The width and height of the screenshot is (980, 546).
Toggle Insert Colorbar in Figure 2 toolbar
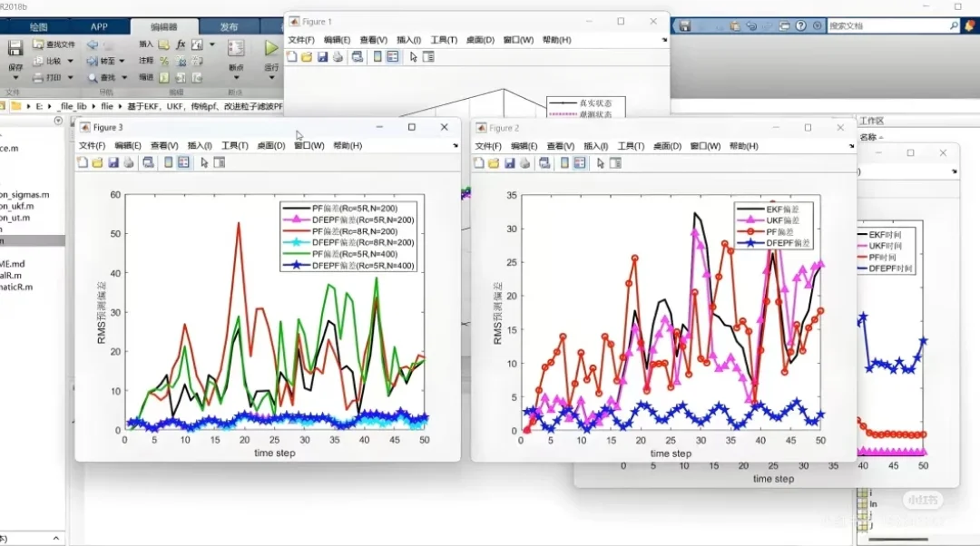click(564, 163)
